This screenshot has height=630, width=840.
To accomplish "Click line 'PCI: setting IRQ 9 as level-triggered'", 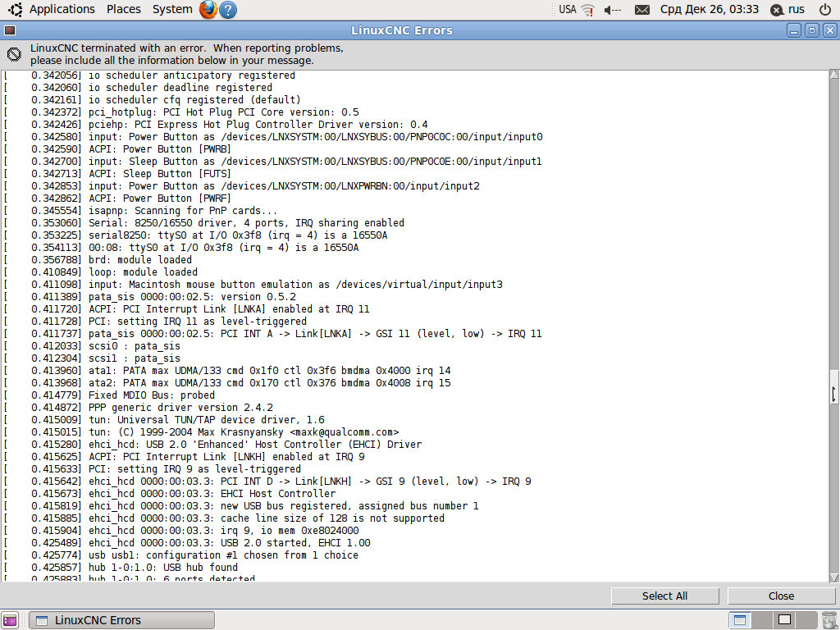I will coord(194,468).
